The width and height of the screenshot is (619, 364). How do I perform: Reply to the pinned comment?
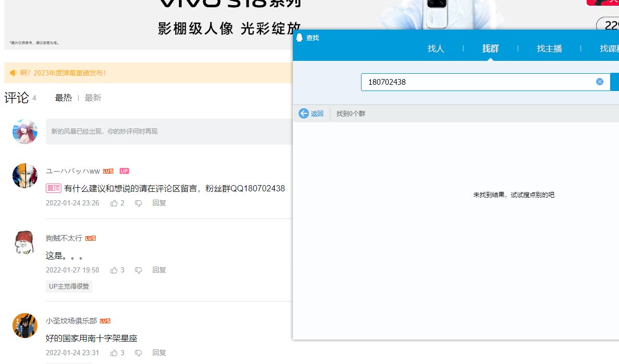click(159, 203)
